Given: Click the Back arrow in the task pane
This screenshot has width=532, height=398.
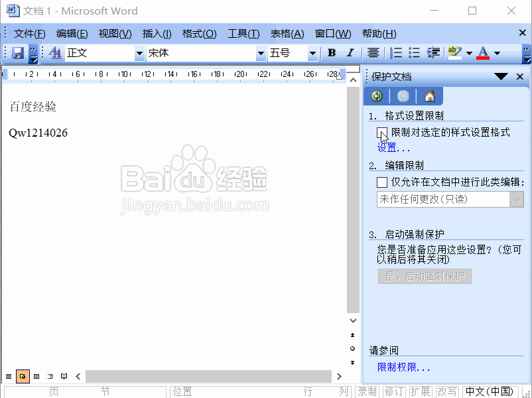Looking at the screenshot, I should [376, 96].
